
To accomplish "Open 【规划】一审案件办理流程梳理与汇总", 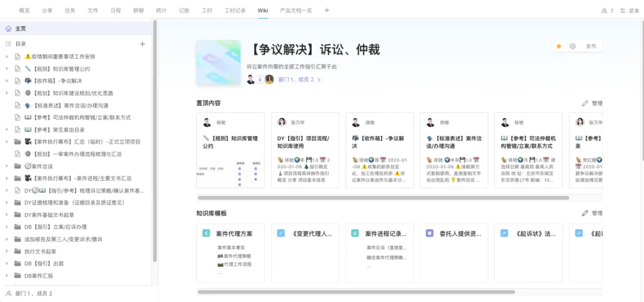I will click(x=73, y=154).
